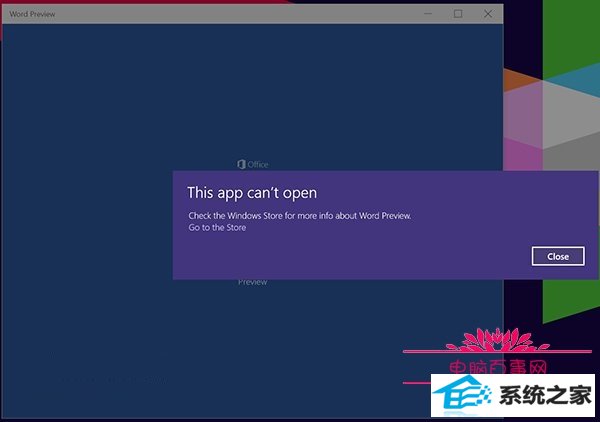Click the Office logo on the splash screen
The image size is (600, 422).
tap(253, 165)
